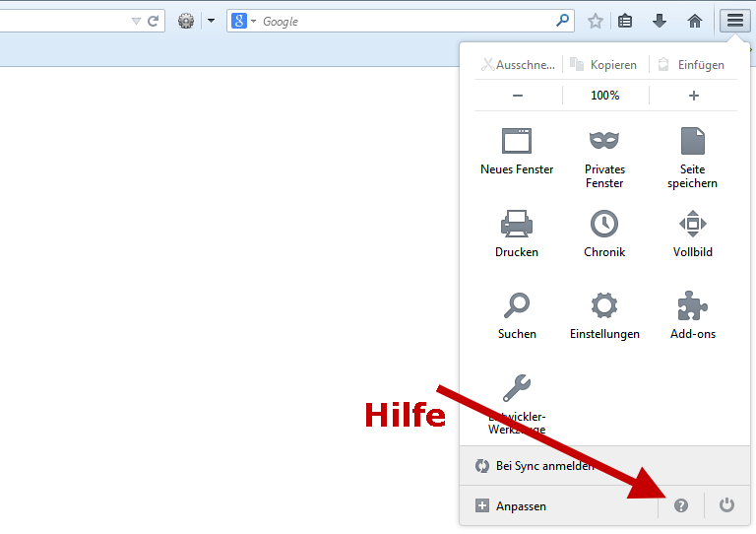Open the Chronik history panel
Viewport: 756px width, 534px height.
[604, 234]
